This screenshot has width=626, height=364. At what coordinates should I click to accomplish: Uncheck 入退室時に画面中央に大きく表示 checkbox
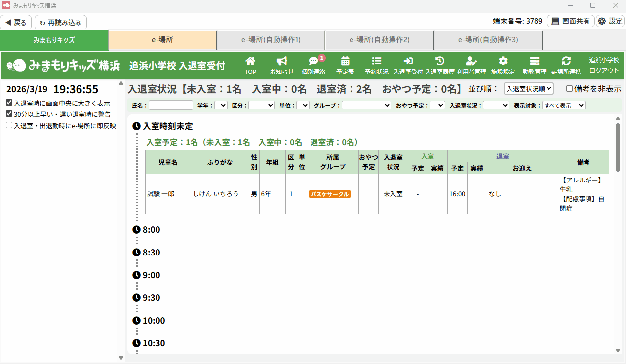coord(9,103)
